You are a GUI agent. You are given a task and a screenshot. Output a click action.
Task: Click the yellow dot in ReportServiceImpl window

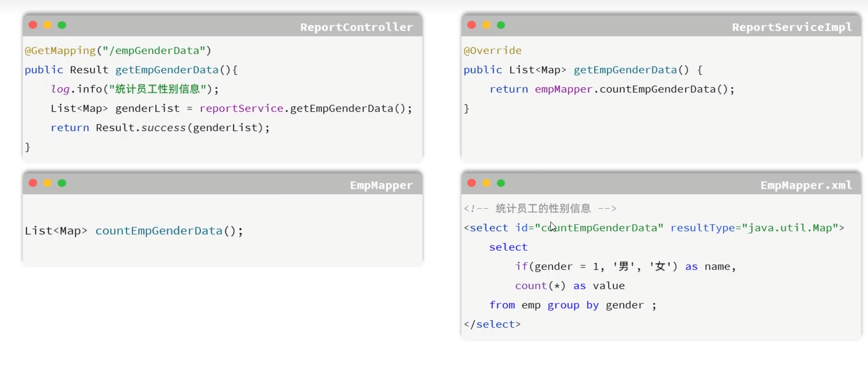[486, 25]
